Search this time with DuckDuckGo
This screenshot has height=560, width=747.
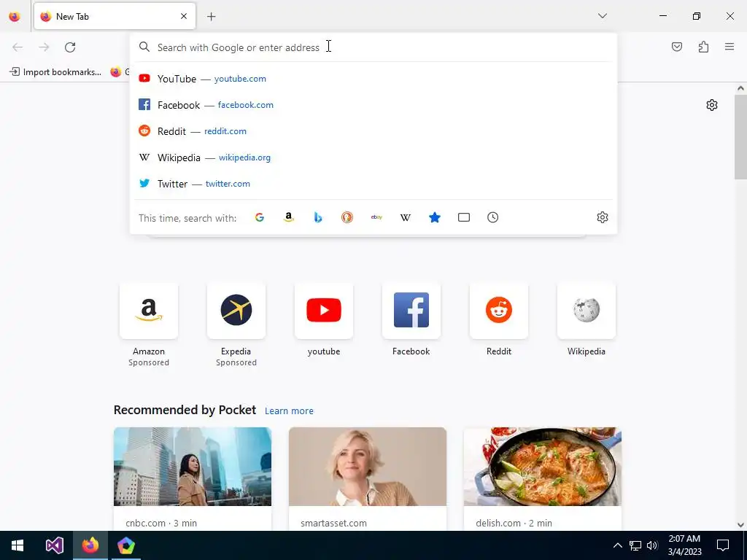pyautogui.click(x=347, y=217)
